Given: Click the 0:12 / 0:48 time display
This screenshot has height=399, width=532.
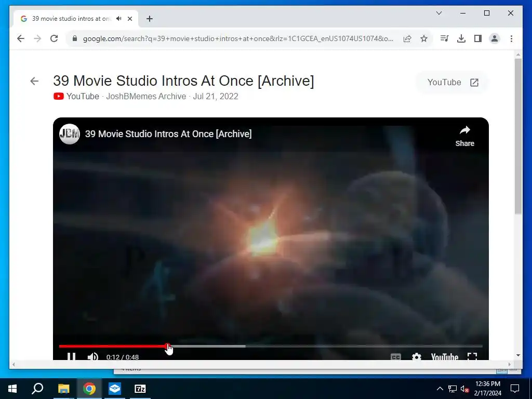Looking at the screenshot, I should tap(123, 357).
